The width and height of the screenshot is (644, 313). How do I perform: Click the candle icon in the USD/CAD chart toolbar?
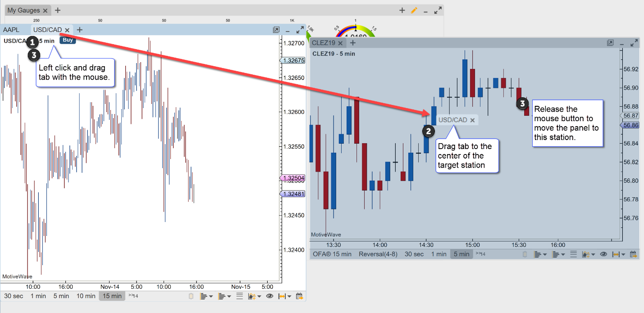pos(191,296)
